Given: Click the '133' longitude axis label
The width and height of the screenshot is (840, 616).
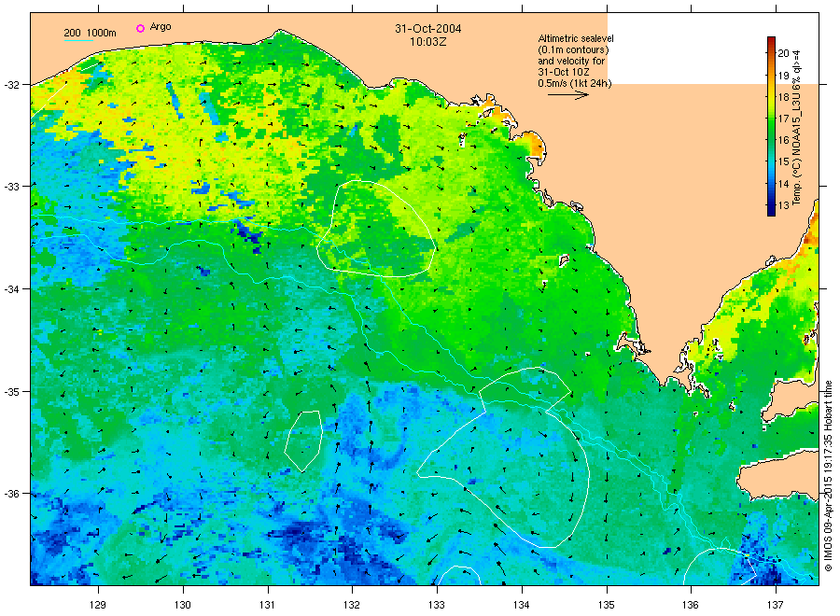Looking at the screenshot, I should [x=437, y=605].
